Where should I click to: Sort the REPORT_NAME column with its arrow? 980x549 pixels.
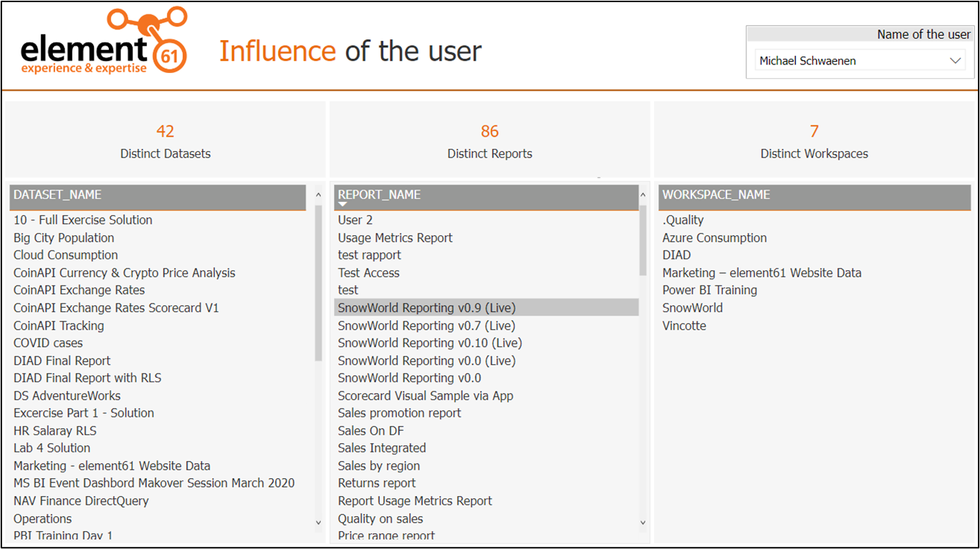click(343, 203)
